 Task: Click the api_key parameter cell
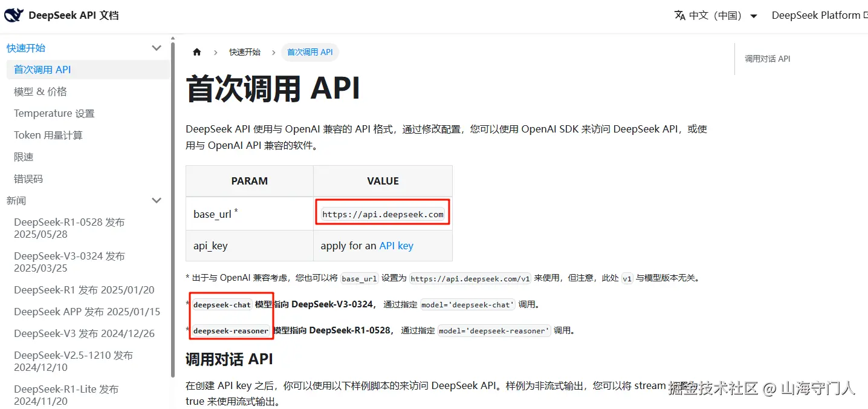coord(250,246)
